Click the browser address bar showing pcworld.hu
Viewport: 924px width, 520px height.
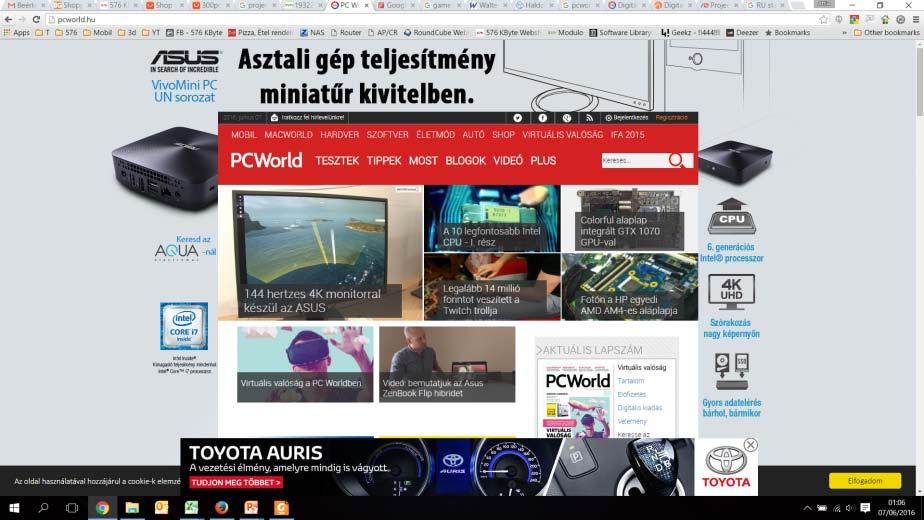[x=433, y=19]
